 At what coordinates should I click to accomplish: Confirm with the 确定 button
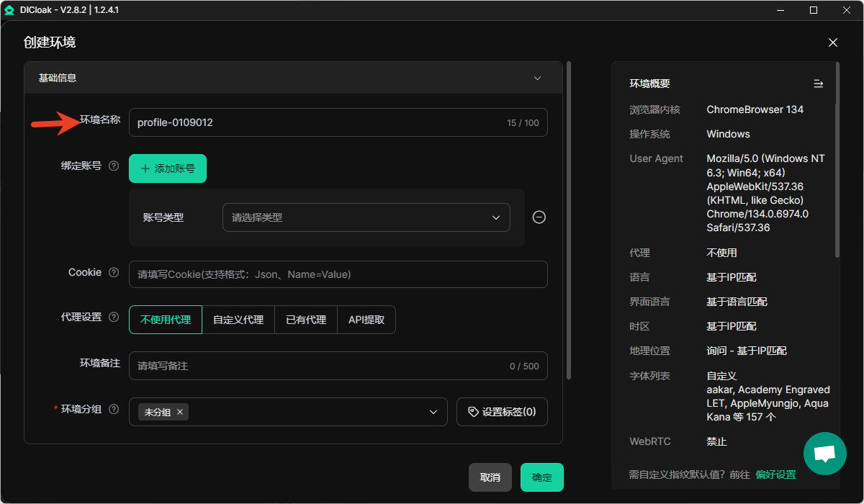[541, 477]
